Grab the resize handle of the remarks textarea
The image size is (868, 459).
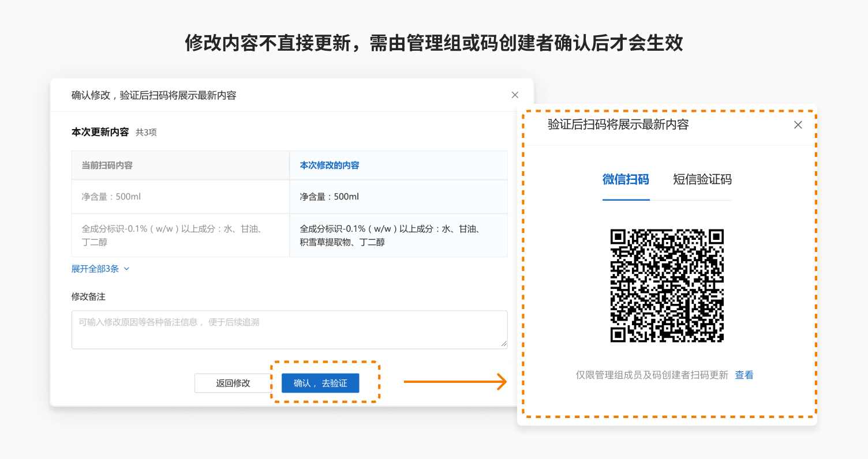(503, 344)
